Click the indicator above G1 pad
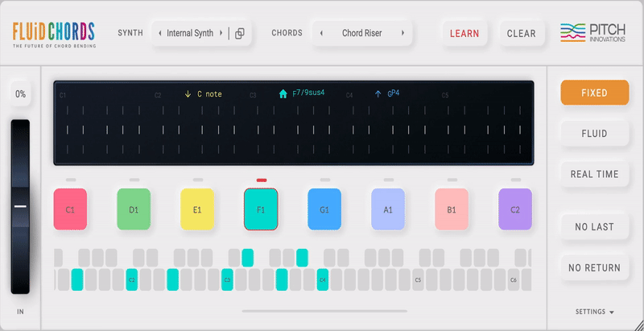Image resolution: width=644 pixels, height=331 pixels. pyautogui.click(x=325, y=180)
